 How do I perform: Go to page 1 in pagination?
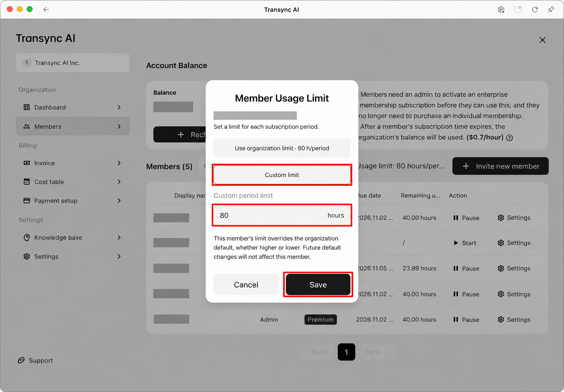346,352
